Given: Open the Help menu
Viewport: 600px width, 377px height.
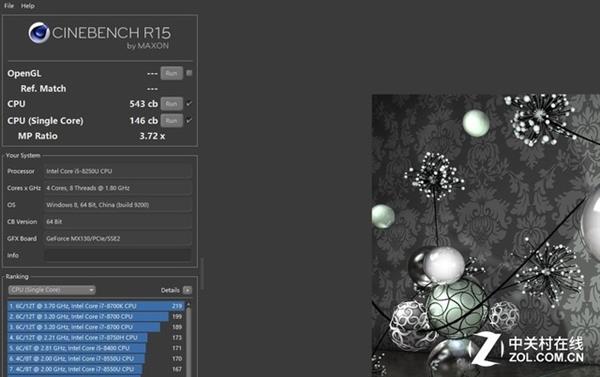Looking at the screenshot, I should click(28, 6).
